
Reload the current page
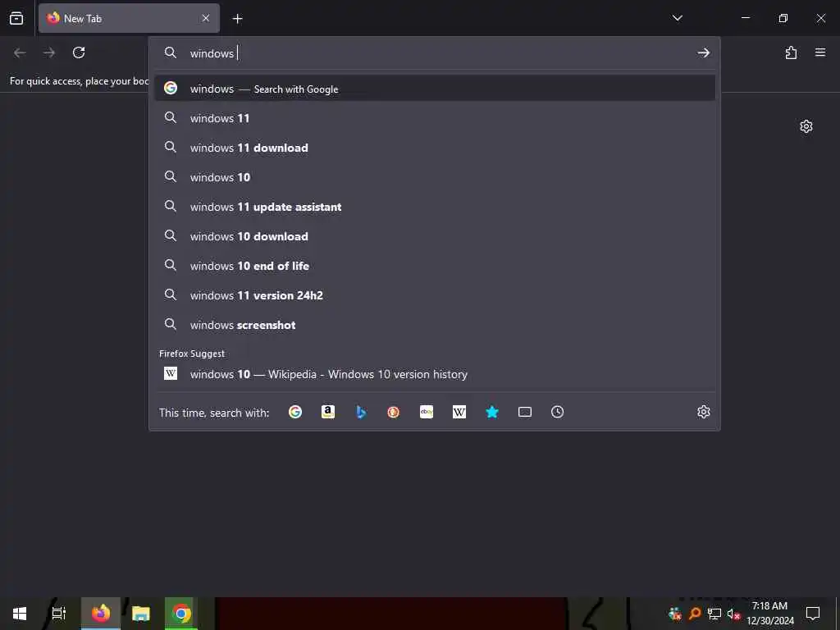pyautogui.click(x=79, y=52)
